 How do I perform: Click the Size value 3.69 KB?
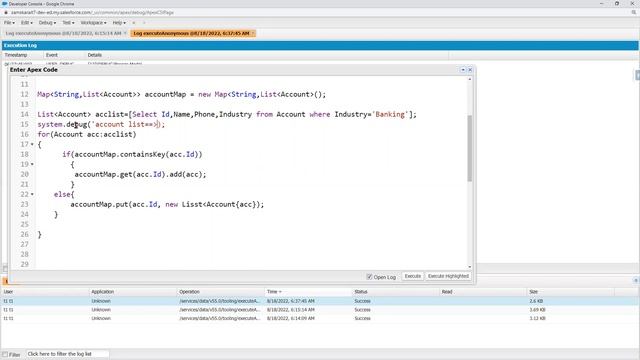(538, 309)
